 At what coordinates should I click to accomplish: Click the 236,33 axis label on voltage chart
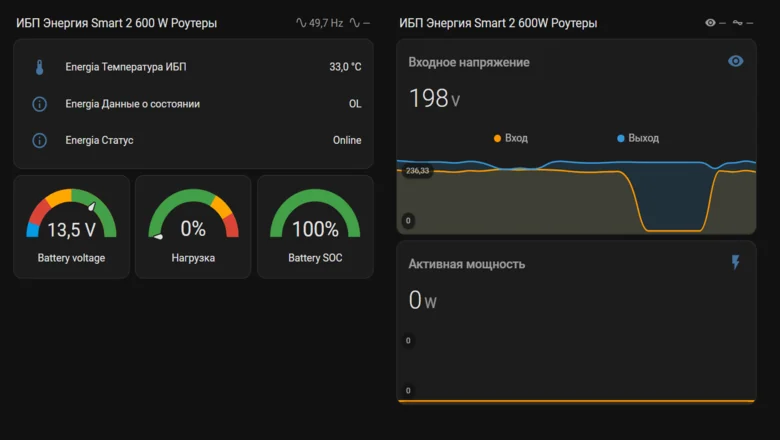tap(417, 171)
